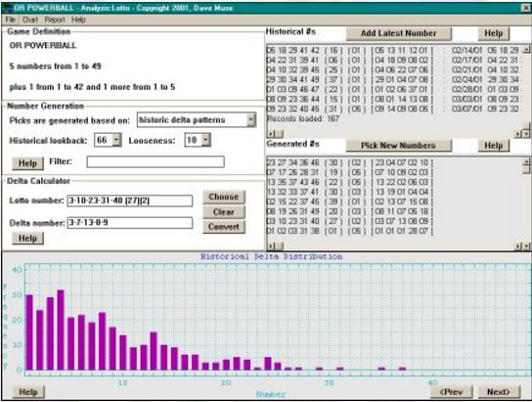The image size is (532, 402).
Task: Click Help button next to Add Latest Number
Action: (x=494, y=33)
